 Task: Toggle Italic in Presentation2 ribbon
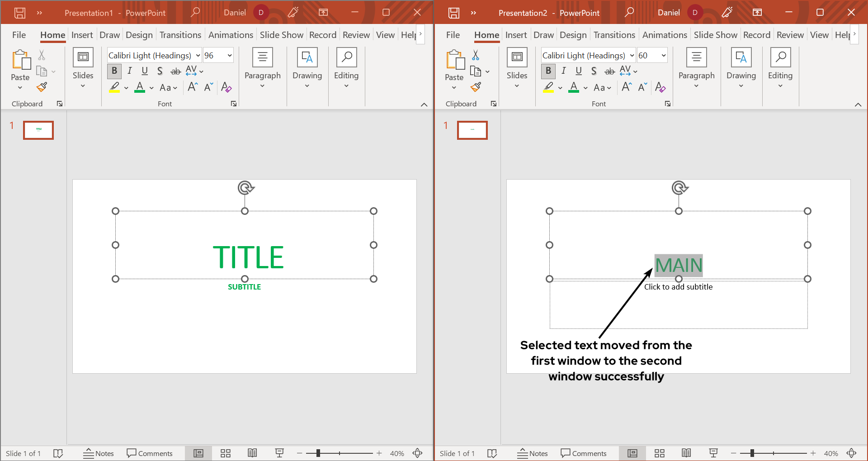563,71
